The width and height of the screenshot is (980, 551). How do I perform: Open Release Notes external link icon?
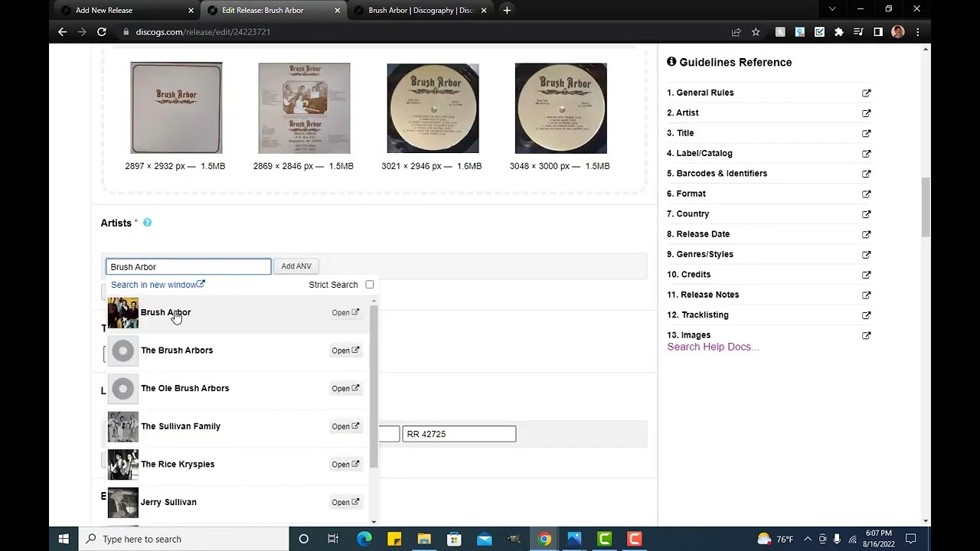click(866, 295)
